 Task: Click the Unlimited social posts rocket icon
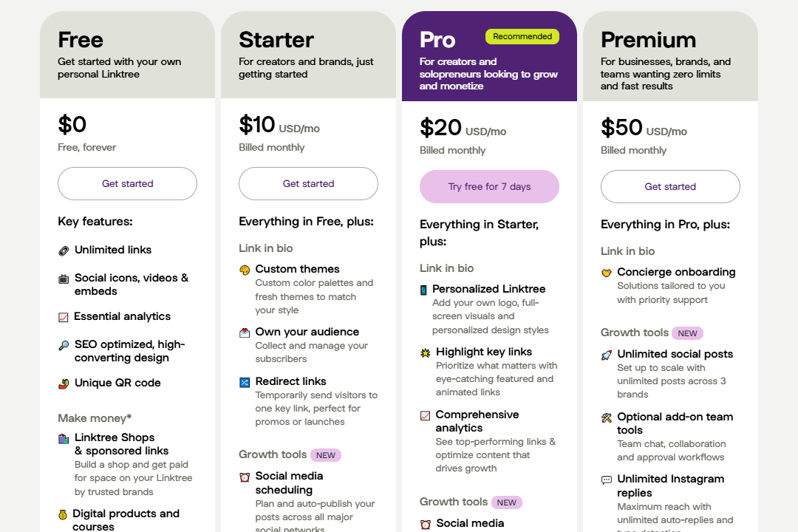[x=607, y=355]
